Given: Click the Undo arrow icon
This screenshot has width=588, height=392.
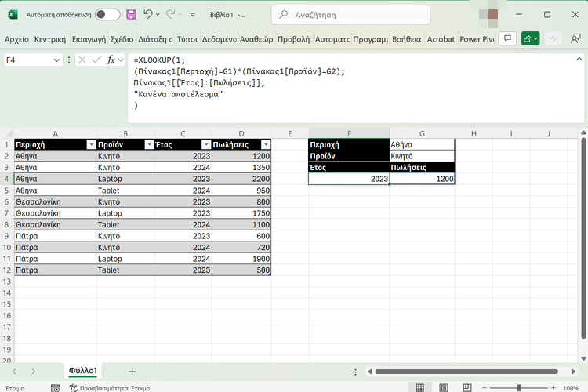Looking at the screenshot, I should click(147, 15).
